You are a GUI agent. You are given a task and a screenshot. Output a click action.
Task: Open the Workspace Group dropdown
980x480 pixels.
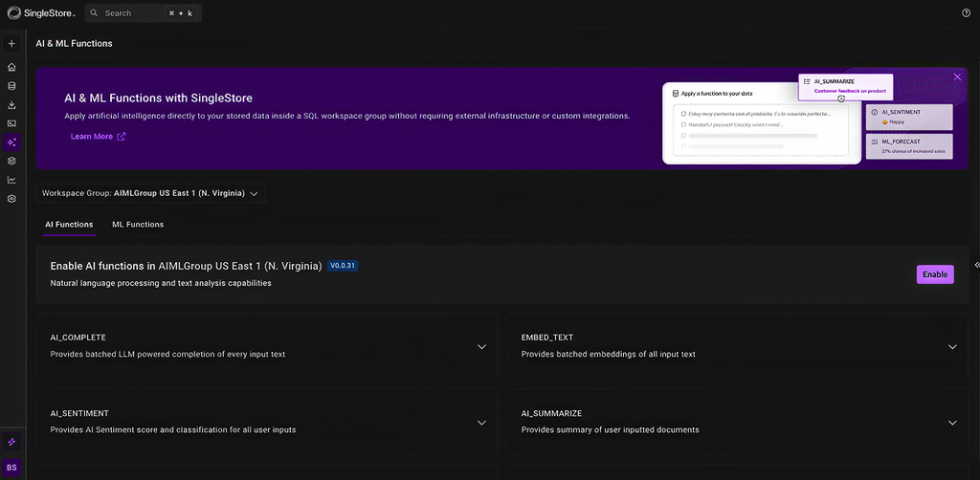point(150,193)
